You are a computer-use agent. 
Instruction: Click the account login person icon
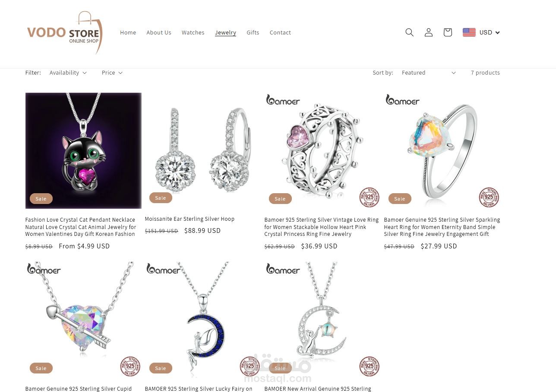tap(428, 32)
